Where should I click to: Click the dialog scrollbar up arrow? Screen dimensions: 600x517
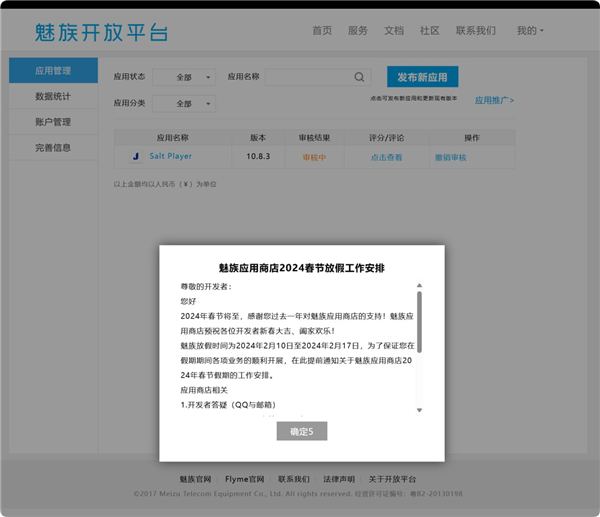tap(419, 285)
